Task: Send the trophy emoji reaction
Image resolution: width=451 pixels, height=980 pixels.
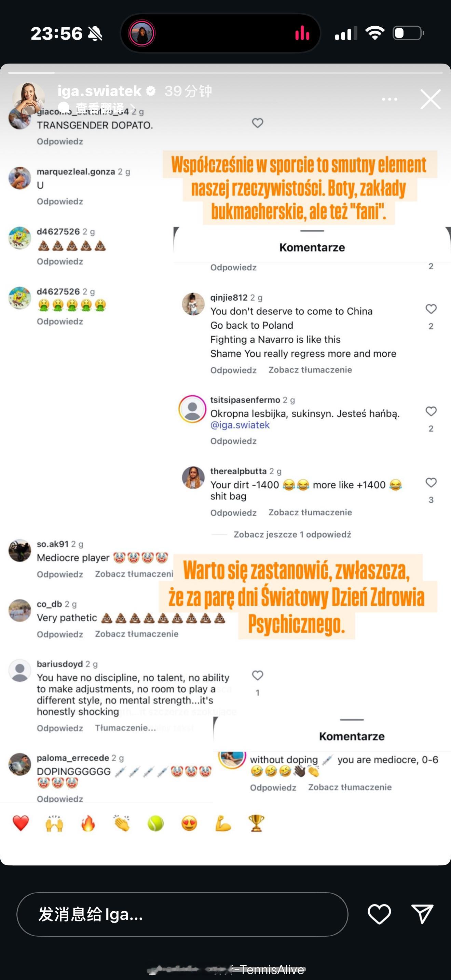Action: click(x=256, y=823)
